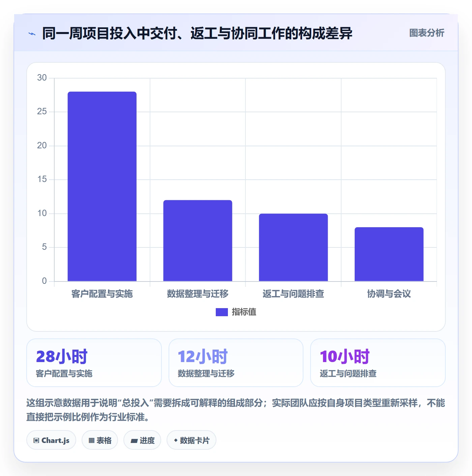472x476 pixels.
Task: Click the chart title heading text
Action: [197, 33]
